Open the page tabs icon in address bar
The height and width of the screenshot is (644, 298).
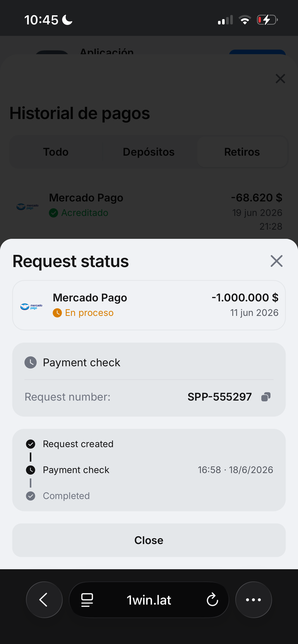(x=87, y=600)
